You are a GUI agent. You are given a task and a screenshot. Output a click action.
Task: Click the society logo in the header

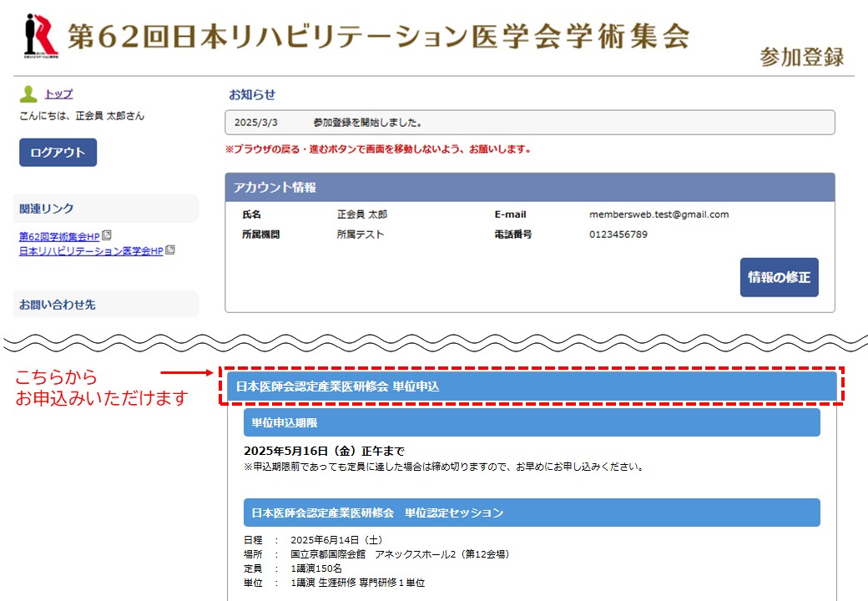(x=41, y=36)
